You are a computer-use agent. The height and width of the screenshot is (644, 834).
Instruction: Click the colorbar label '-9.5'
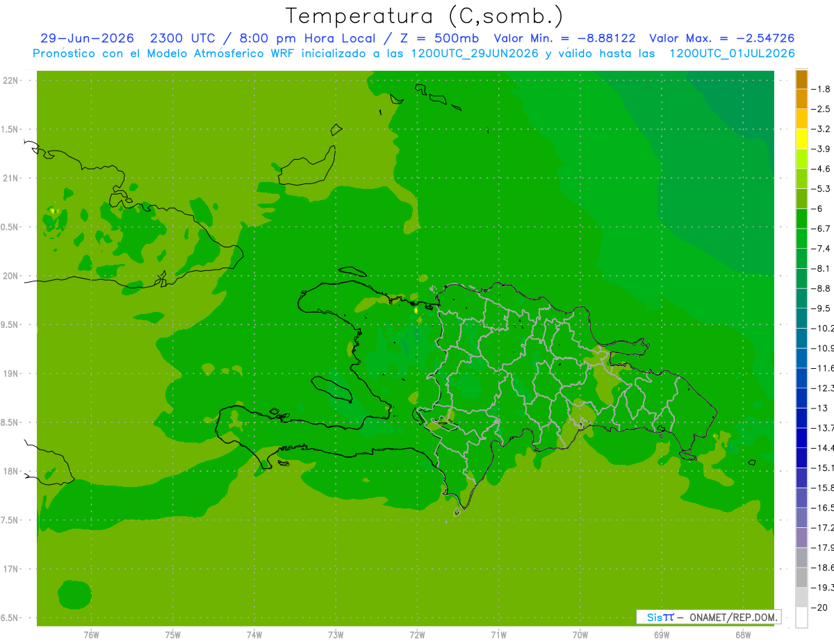[x=820, y=308]
